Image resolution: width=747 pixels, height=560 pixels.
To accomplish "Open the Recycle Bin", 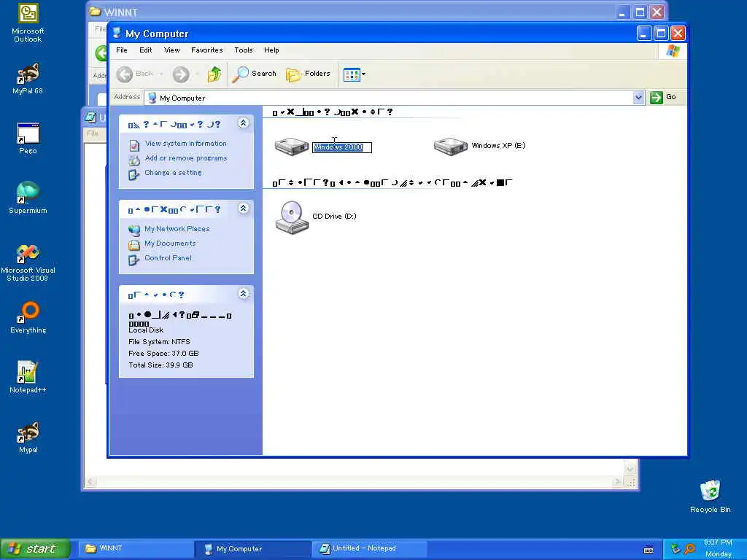I will (x=710, y=496).
